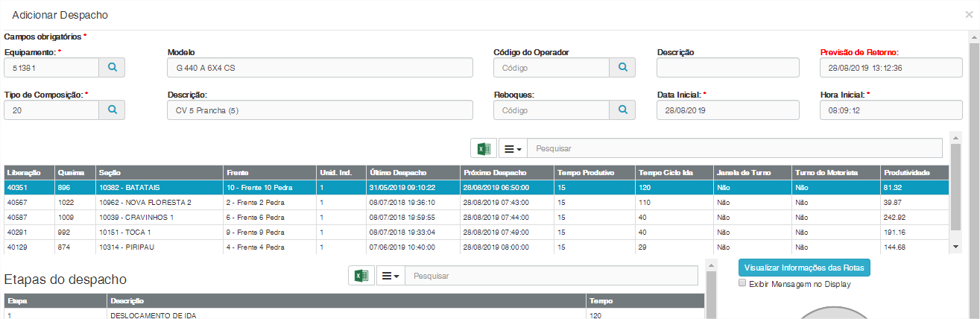Select row 10151 - TOCA 1
Image resolution: width=980 pixels, height=319 pixels.
(477, 232)
